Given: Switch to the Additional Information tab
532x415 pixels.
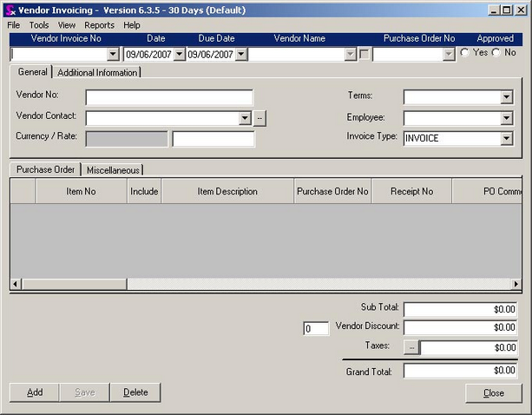Looking at the screenshot, I should pyautogui.click(x=97, y=73).
